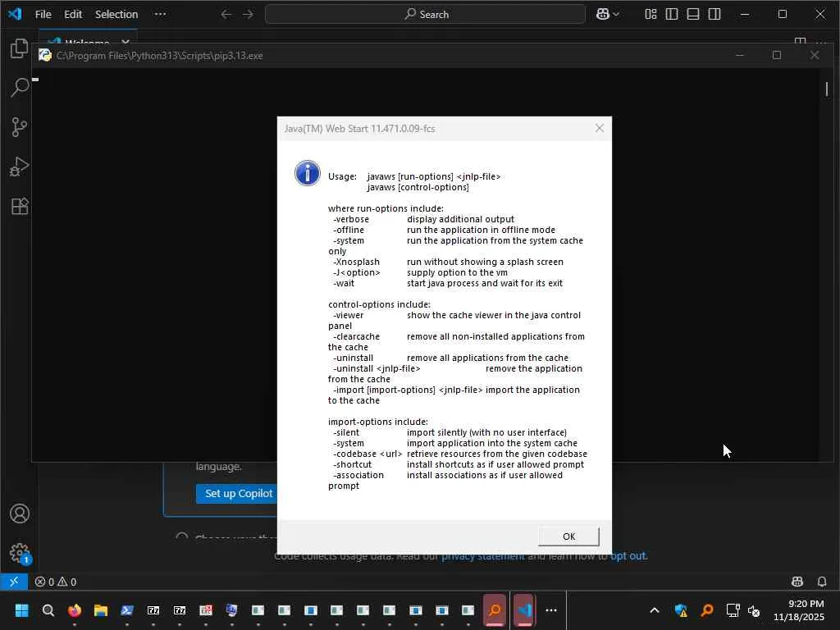Open the Source Control view
The height and width of the screenshot is (630, 840).
click(20, 127)
